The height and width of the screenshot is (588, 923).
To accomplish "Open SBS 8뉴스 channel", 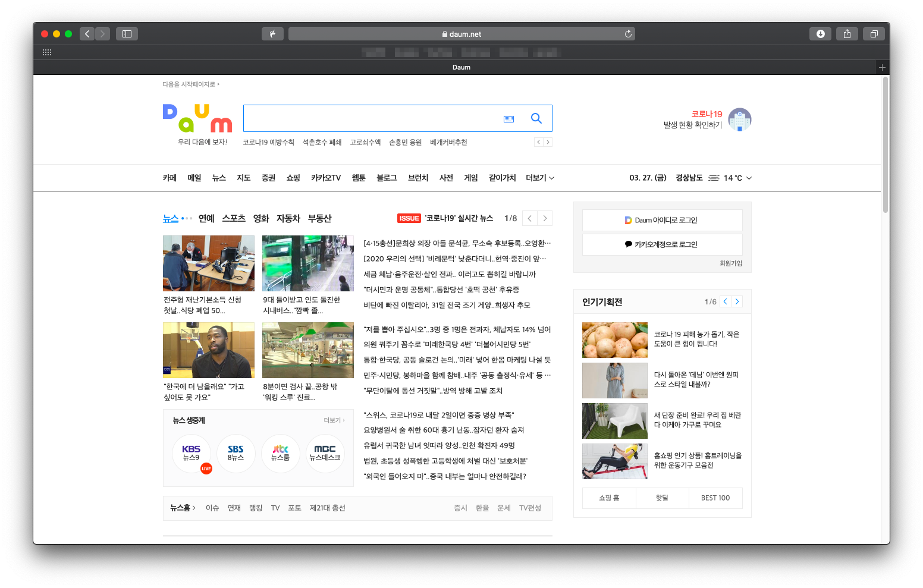I will point(236,453).
